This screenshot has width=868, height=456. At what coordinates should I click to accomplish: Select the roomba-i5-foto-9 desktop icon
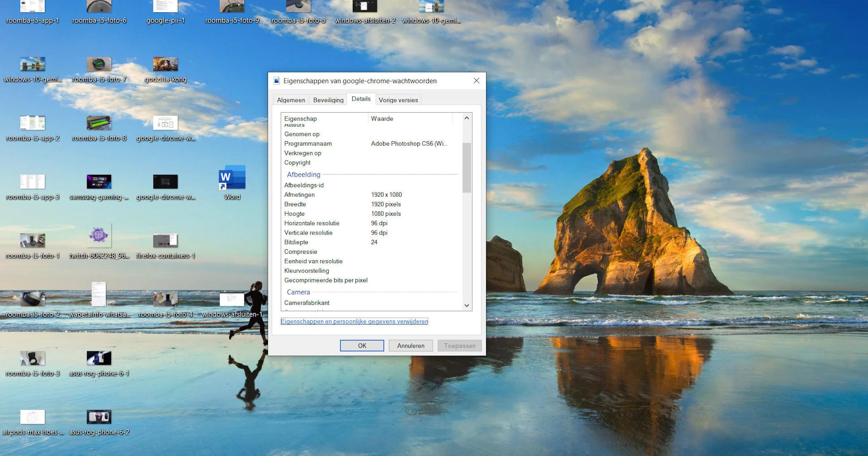[232, 13]
